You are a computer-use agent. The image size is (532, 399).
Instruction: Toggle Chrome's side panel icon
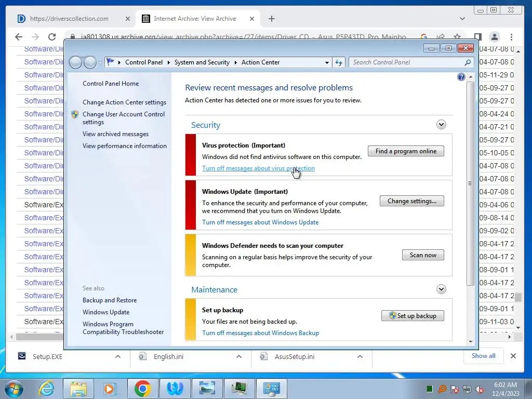[478, 37]
